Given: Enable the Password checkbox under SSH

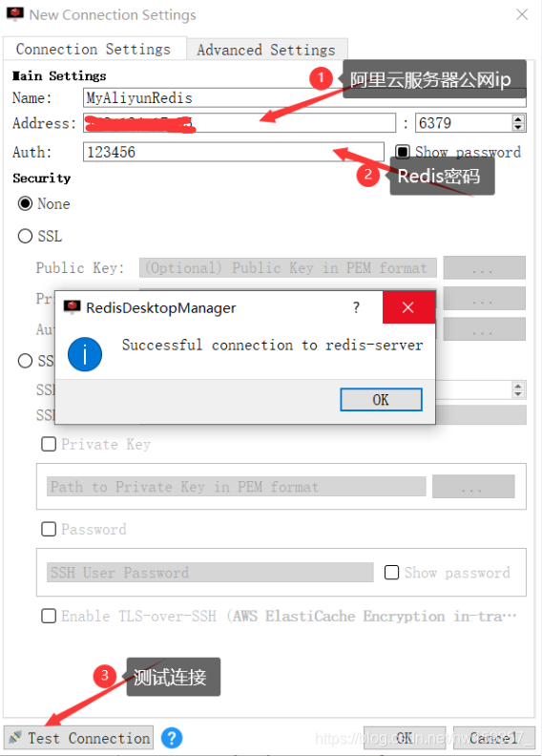Looking at the screenshot, I should coord(49,529).
